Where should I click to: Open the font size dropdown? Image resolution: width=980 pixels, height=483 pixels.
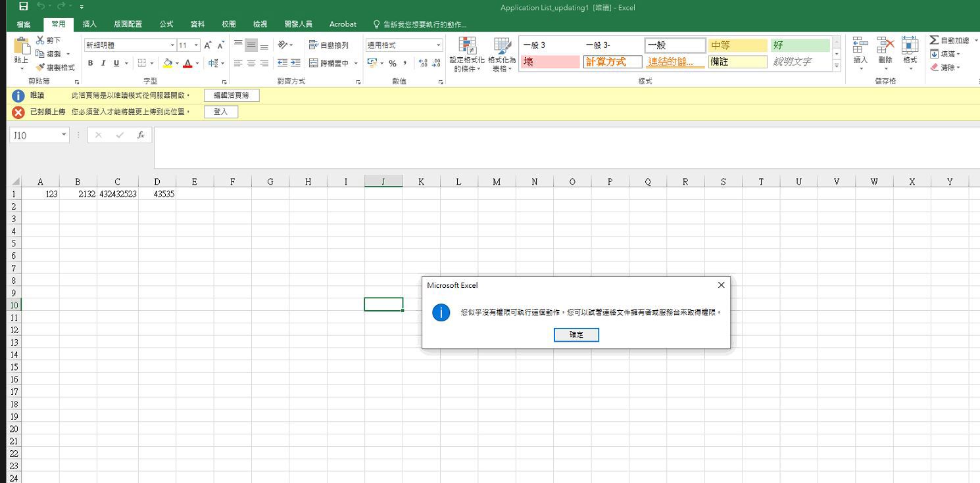196,45
